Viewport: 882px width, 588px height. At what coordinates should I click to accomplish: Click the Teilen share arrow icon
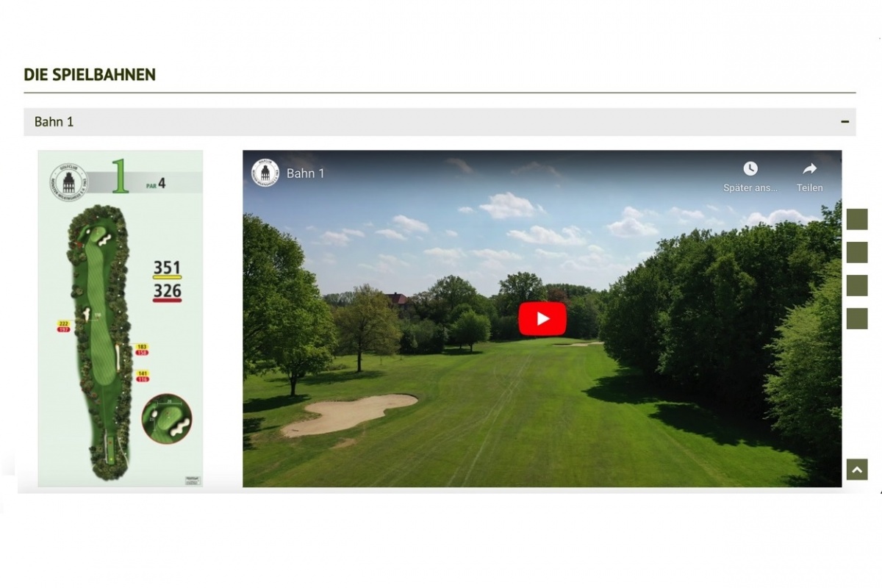point(809,168)
